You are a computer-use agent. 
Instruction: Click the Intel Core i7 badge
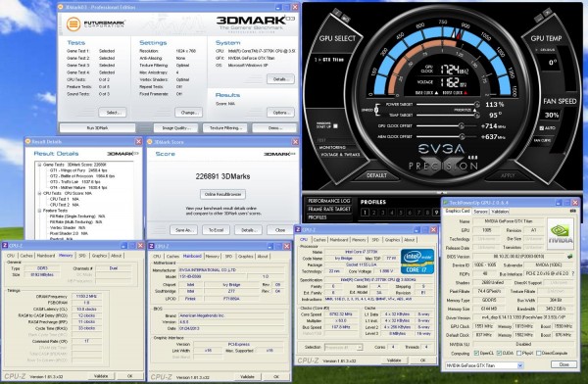417,261
